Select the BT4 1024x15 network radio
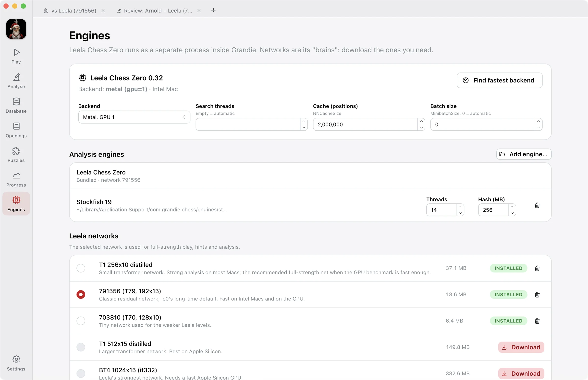Screen dimensions: 588x380 point(81,374)
